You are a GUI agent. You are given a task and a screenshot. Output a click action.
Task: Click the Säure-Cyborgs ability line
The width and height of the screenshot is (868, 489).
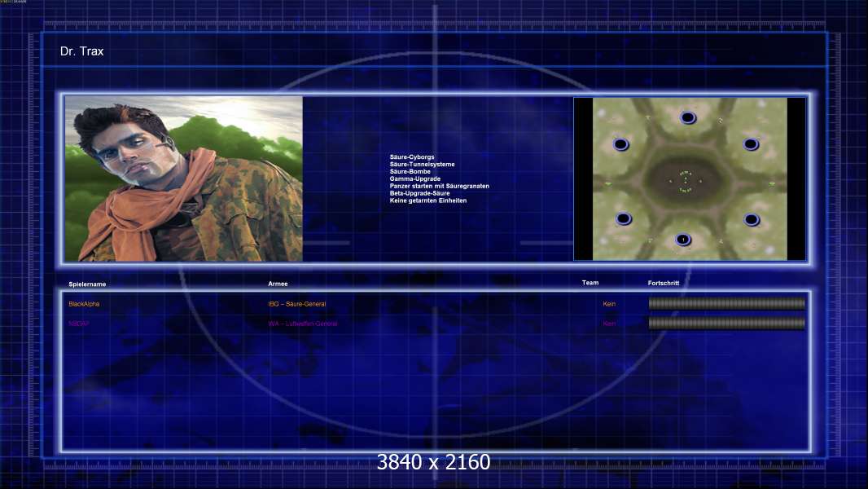(412, 157)
